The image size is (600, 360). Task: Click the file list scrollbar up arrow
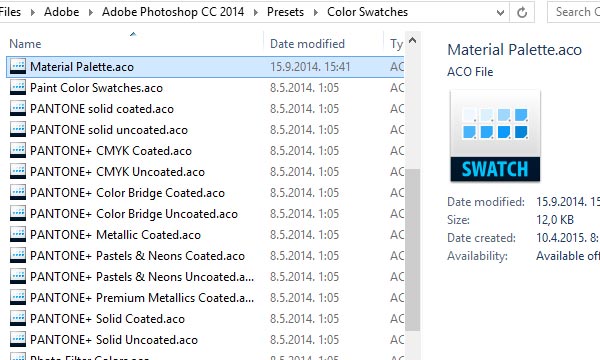click(x=412, y=40)
